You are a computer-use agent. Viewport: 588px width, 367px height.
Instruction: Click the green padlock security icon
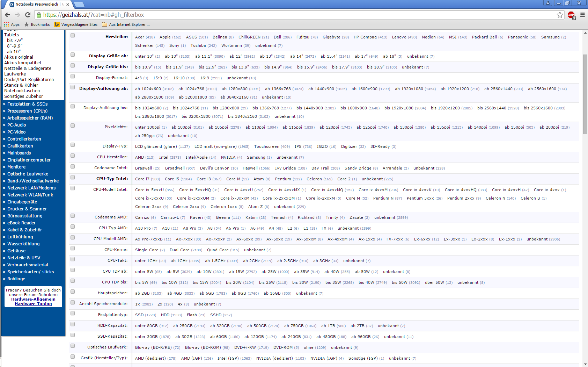[39, 15]
